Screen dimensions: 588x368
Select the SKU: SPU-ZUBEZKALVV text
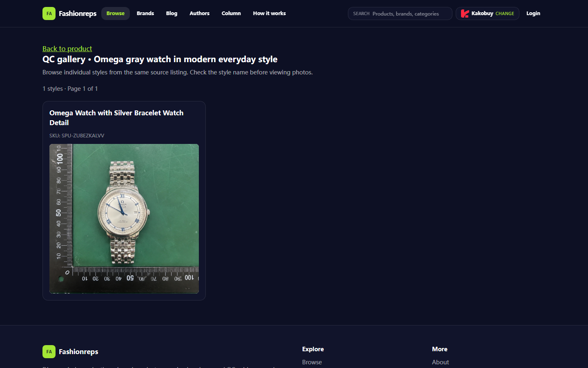tap(77, 136)
